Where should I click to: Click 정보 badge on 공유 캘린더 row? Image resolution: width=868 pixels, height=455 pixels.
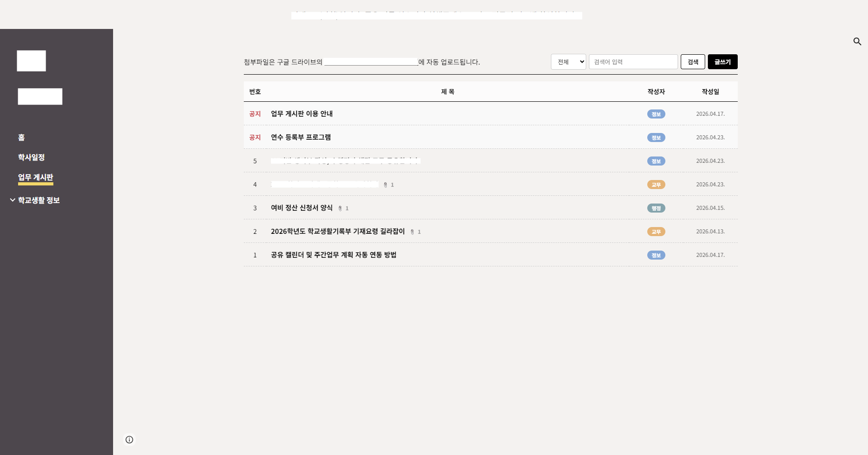tap(656, 255)
